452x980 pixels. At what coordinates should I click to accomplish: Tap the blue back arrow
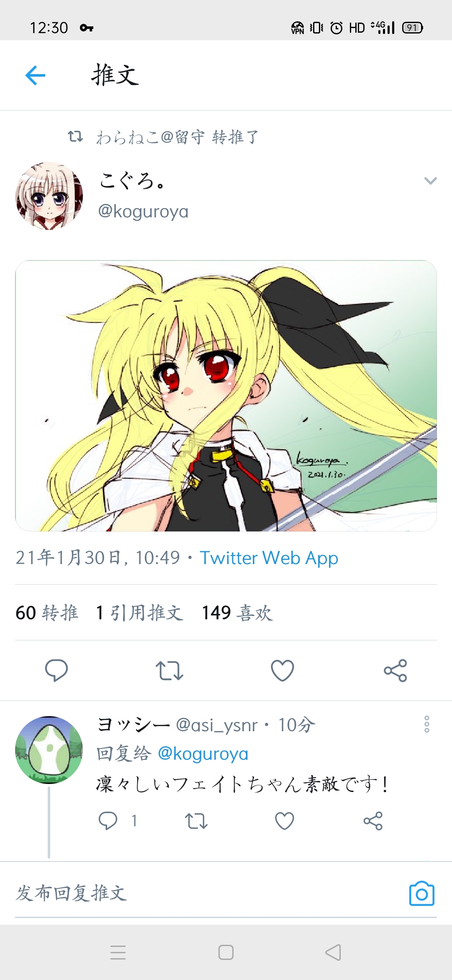click(x=35, y=75)
